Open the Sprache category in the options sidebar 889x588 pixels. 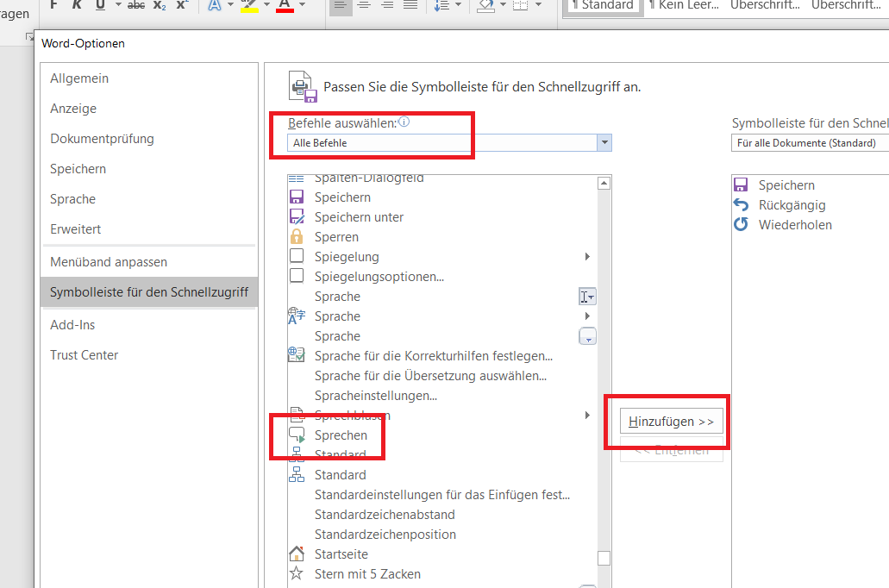tap(150, 199)
